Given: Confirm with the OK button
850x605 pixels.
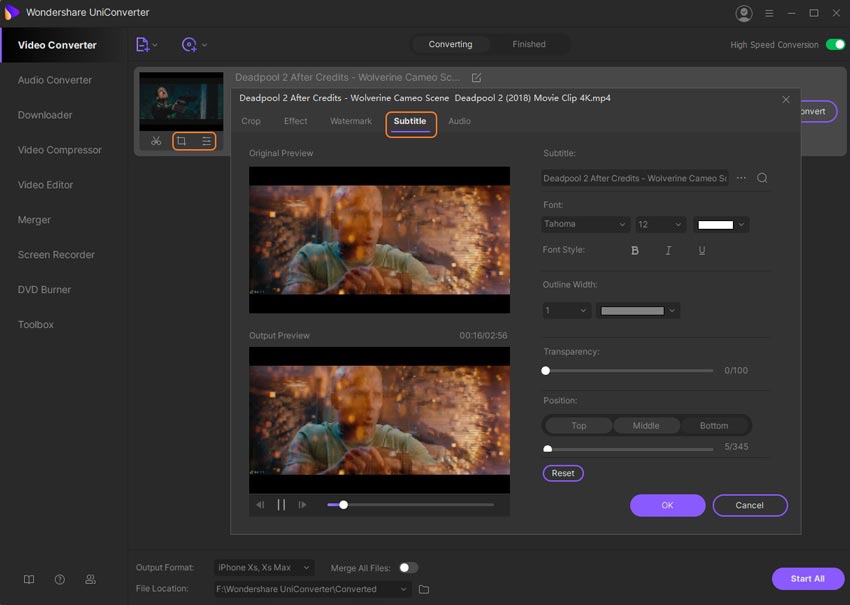Looking at the screenshot, I should 667,505.
